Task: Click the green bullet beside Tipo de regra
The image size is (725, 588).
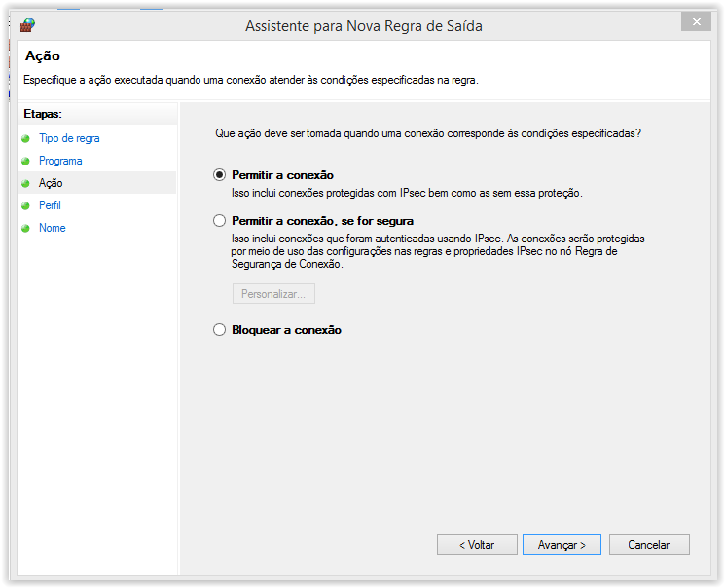Action: [x=25, y=139]
